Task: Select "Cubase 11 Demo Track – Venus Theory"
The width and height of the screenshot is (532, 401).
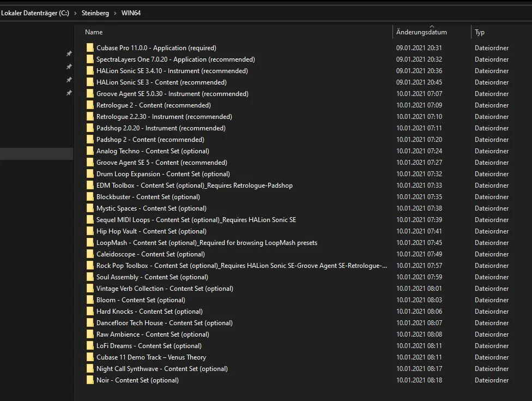Action: coord(151,357)
